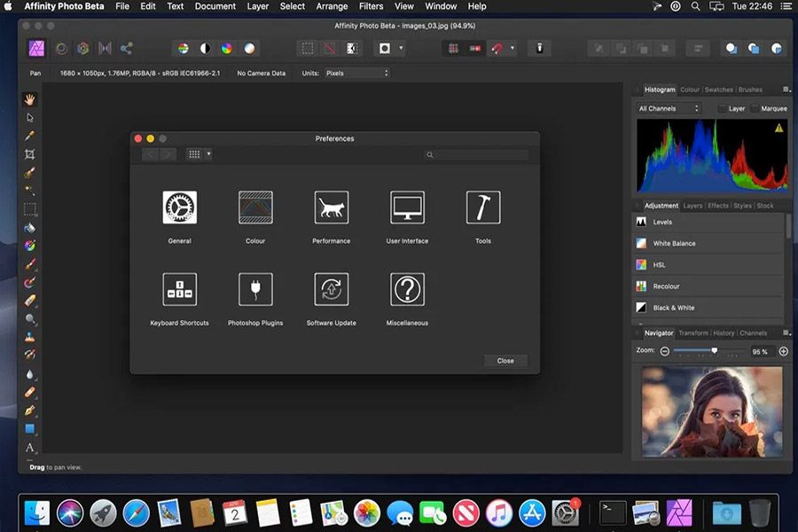This screenshot has height=532, width=798.
Task: Click the Select All marquee toolbar icon
Action: tap(308, 49)
